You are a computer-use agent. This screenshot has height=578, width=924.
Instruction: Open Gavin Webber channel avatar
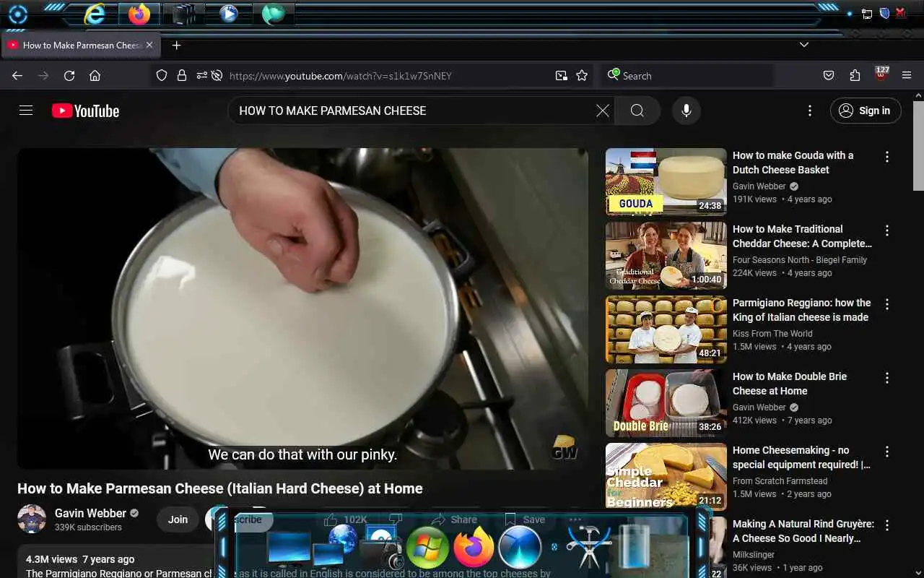click(x=32, y=519)
